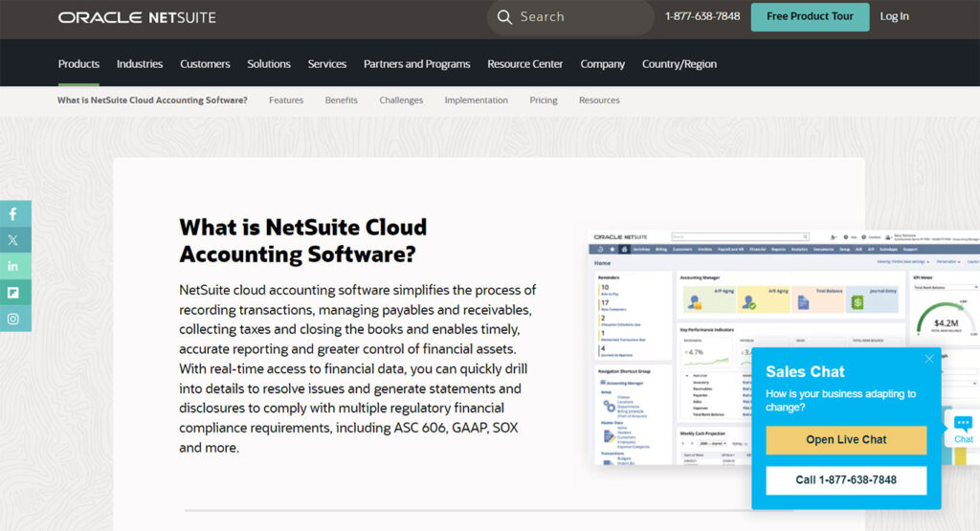Jump to What is NetSuite Cloud Accounting Software section

click(x=152, y=100)
